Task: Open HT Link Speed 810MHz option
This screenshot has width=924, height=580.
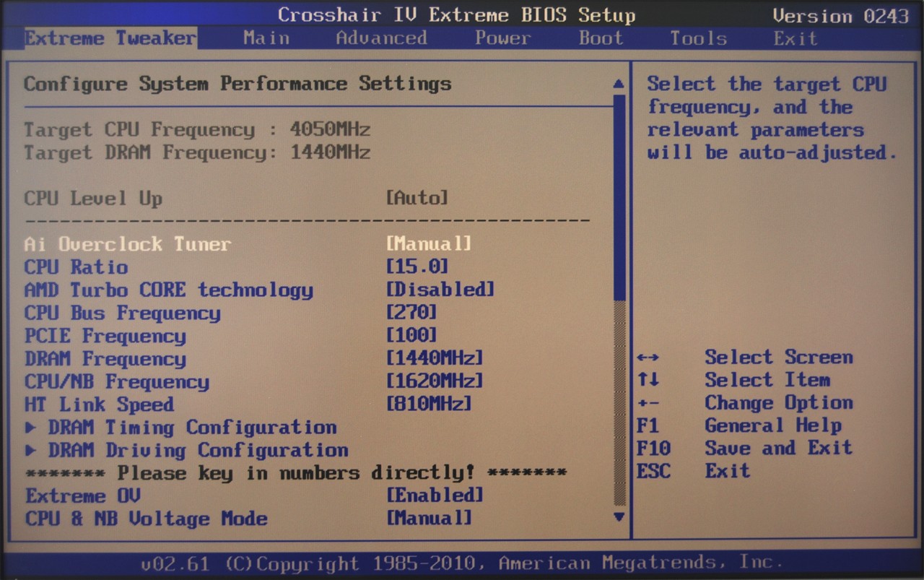Action: point(429,404)
